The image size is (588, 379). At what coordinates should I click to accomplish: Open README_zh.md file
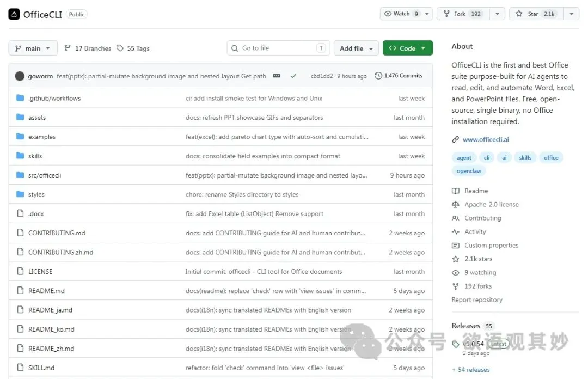click(51, 348)
